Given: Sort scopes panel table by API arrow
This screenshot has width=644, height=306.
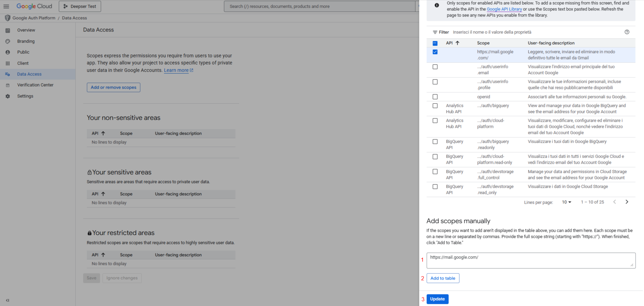Looking at the screenshot, I should (458, 43).
